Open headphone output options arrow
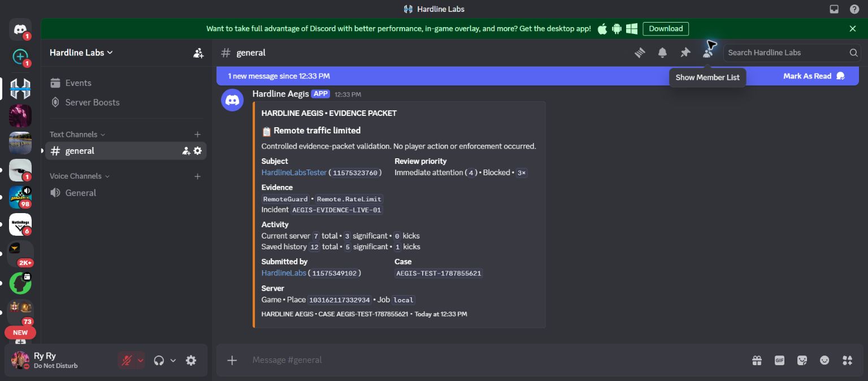868x381 pixels. [173, 360]
